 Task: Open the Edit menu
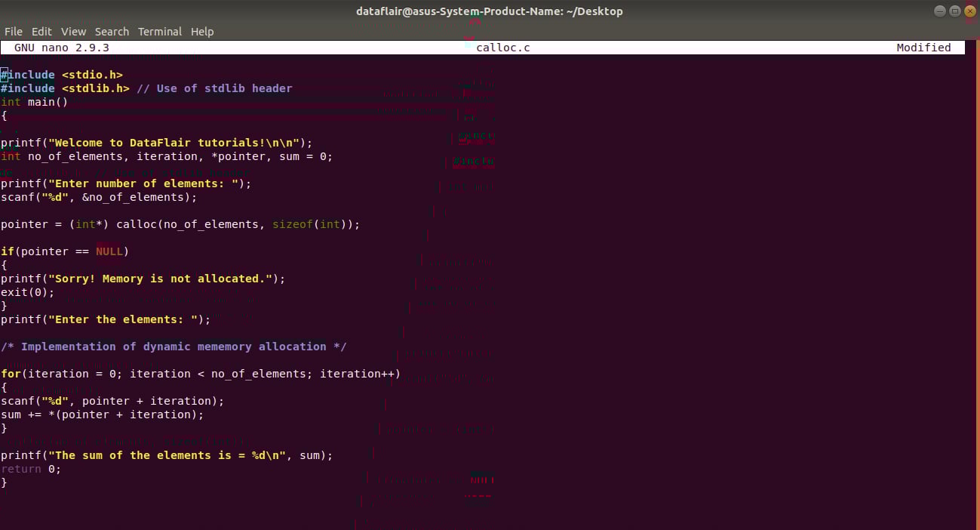point(41,31)
